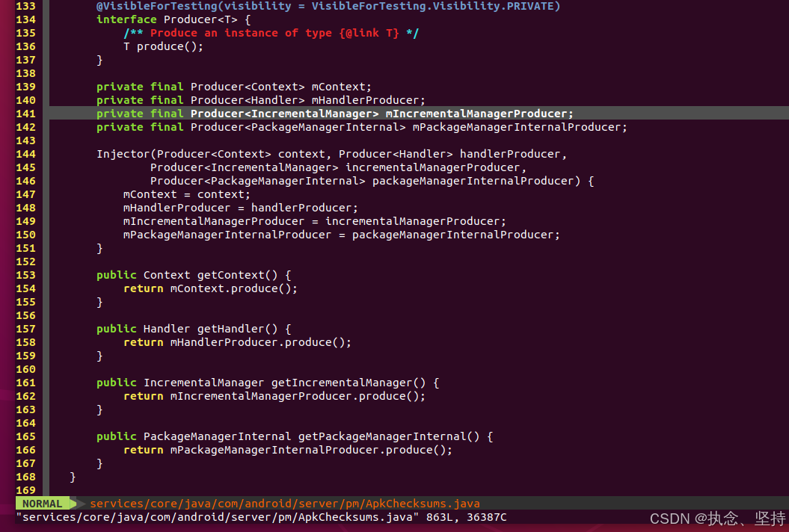This screenshot has height=532, width=789.
Task: Place cursor on '@VisibleForTesting' annotation
Action: (x=156, y=6)
